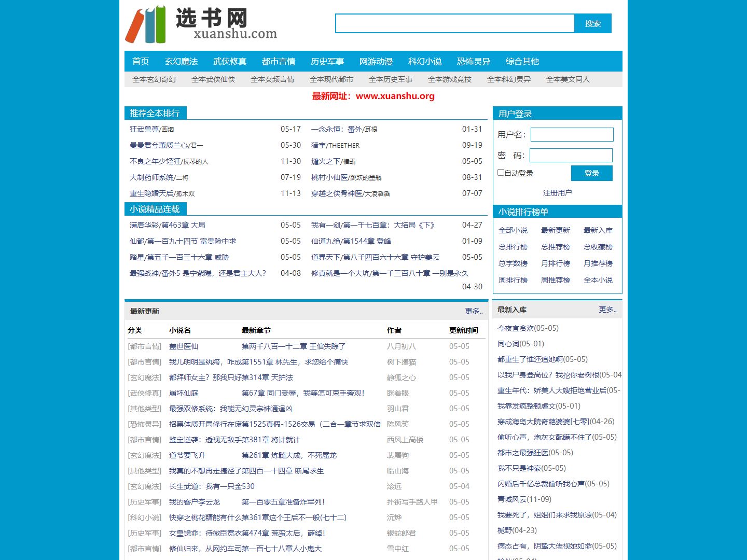Click the search text box
Screen dimensions: 747x560
(x=454, y=23)
